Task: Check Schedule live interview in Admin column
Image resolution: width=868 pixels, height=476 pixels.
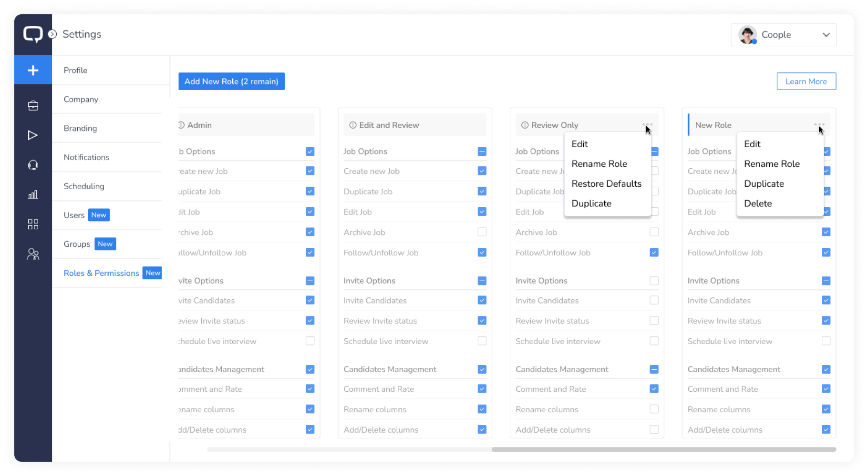Action: [310, 341]
